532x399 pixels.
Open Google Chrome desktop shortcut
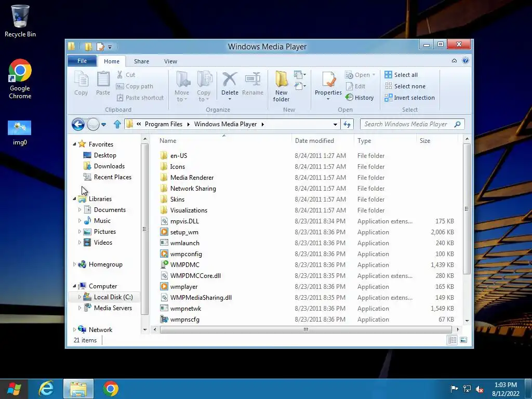[20, 79]
